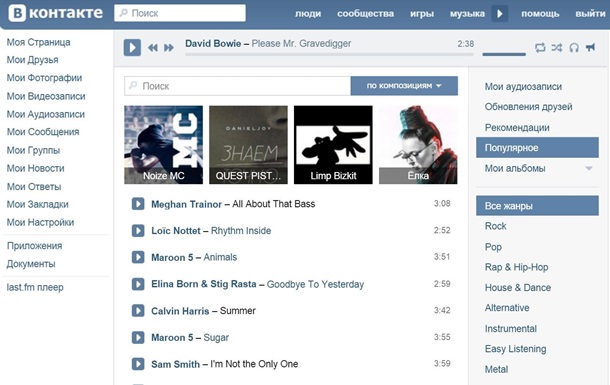
Task: Seek within the David Bowie track progress bar
Action: (329, 54)
